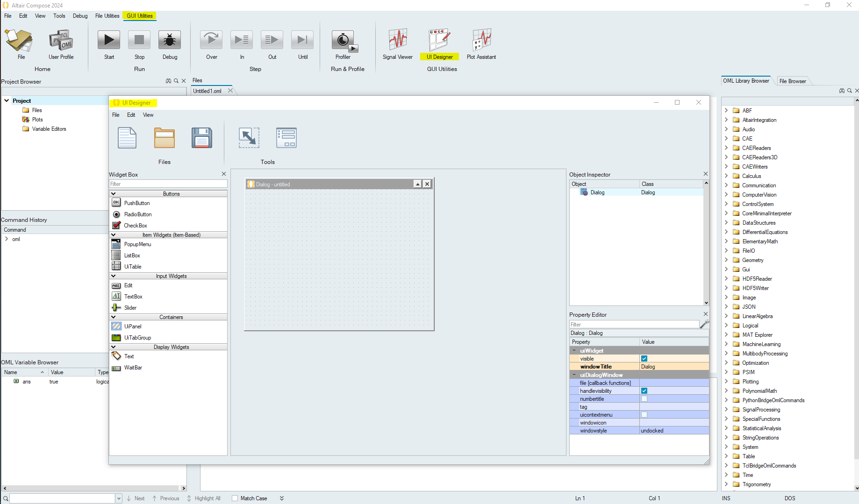Collapse the Display Widgets group
Screen dimensions: 859x504
tap(113, 347)
